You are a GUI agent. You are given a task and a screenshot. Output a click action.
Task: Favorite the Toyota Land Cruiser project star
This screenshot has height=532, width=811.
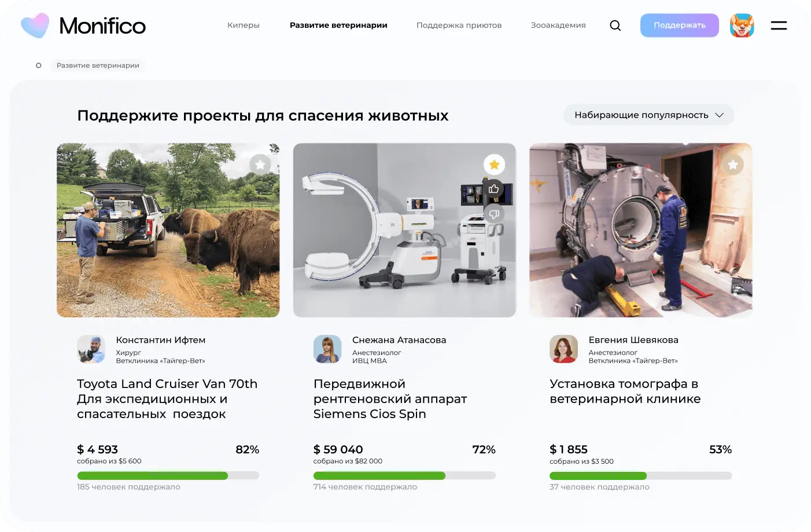coord(260,165)
